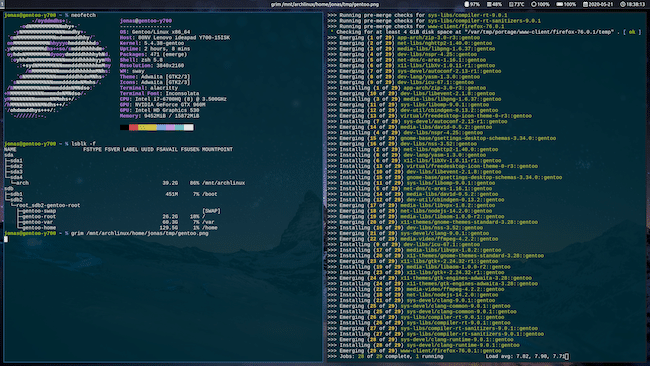Click the 'lsblk -f' command text

[83, 144]
